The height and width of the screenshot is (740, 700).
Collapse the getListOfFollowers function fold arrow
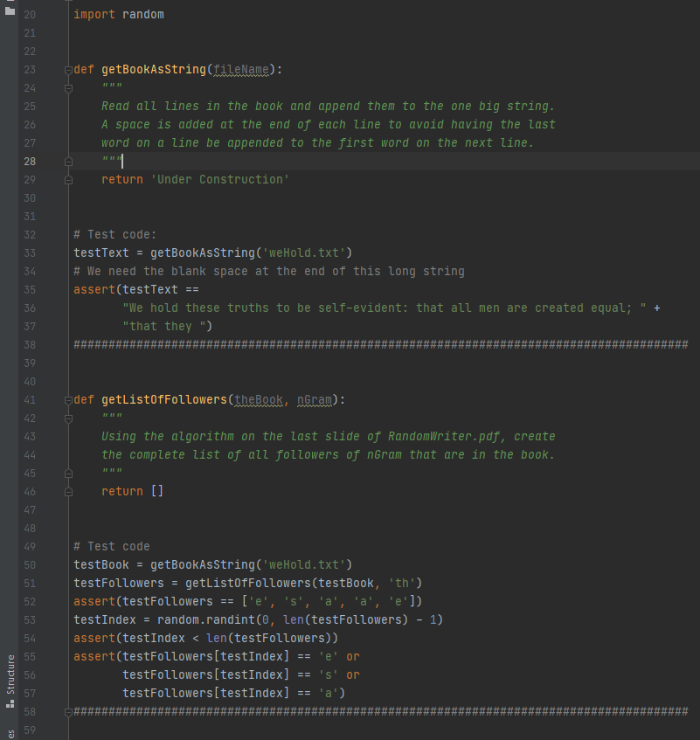pos(67,399)
